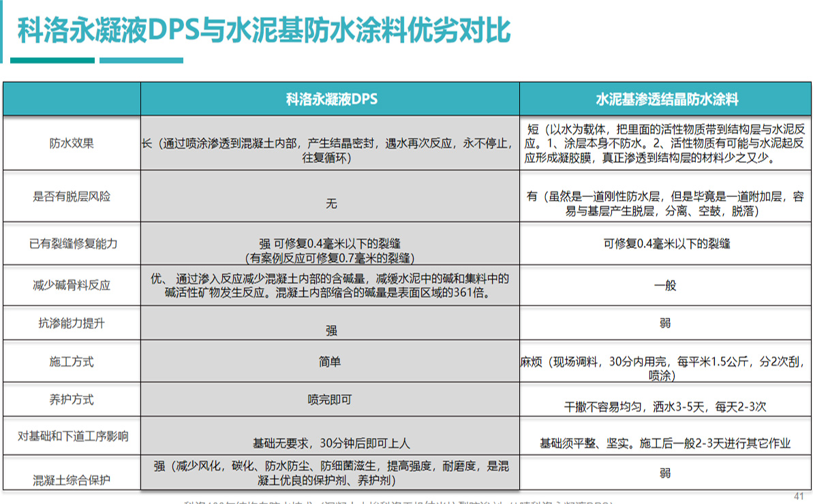
Task: Select the 水泥基渗透结晶防水涂料 column header
Action: [666, 99]
